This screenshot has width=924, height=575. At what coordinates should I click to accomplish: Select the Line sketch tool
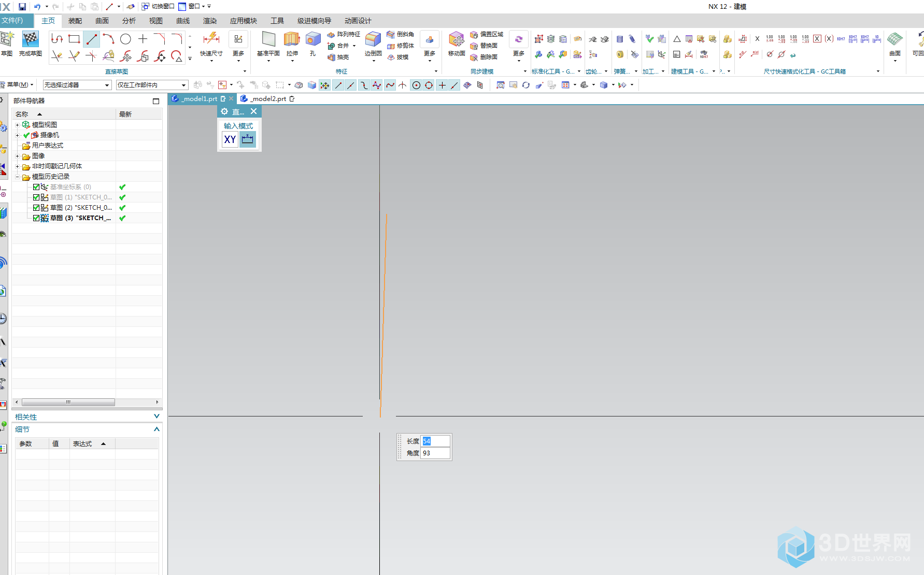click(92, 39)
